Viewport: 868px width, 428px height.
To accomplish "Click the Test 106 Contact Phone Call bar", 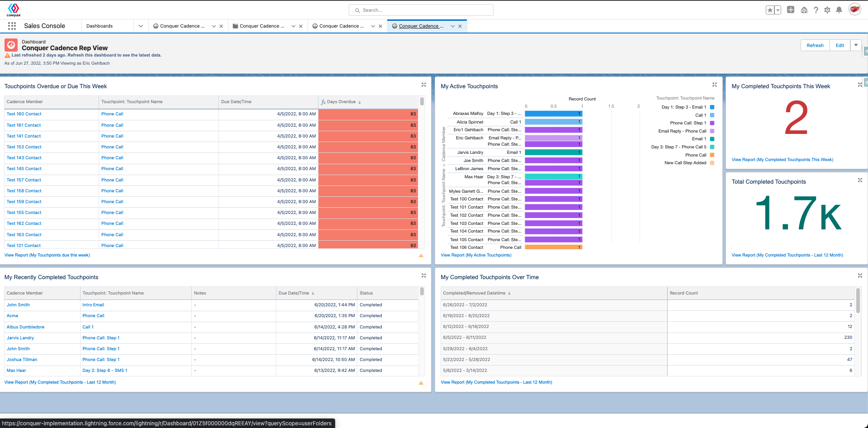I will tap(553, 247).
